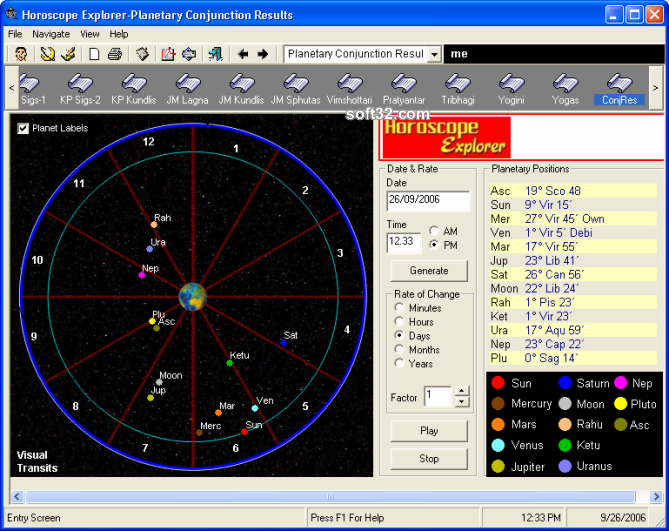Image resolution: width=669 pixels, height=531 pixels.
Task: Set rate of change to Days
Action: pyautogui.click(x=399, y=335)
